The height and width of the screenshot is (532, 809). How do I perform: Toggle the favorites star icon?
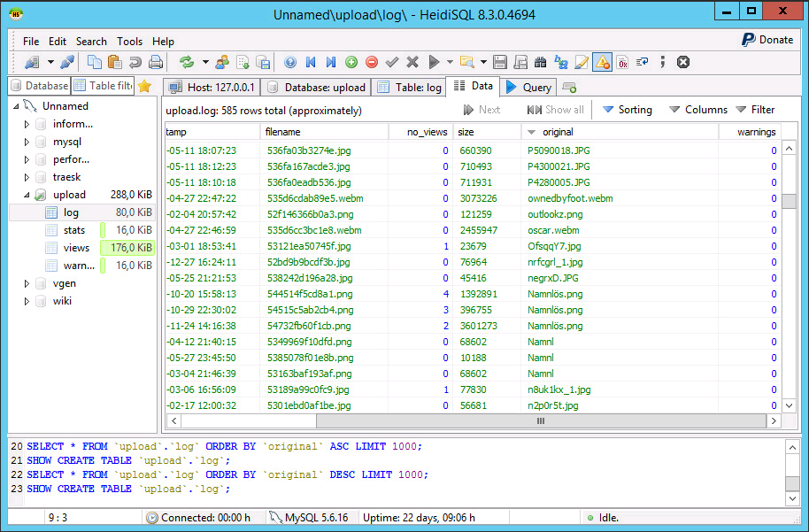144,86
